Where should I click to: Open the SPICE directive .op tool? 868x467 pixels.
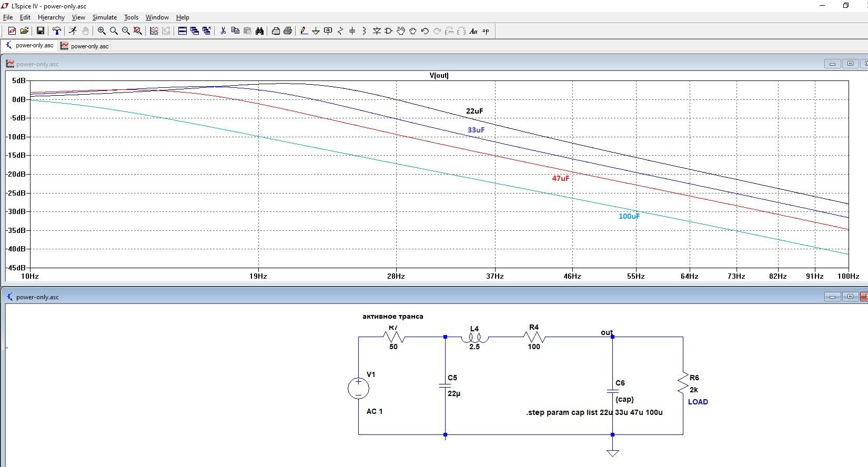[485, 31]
